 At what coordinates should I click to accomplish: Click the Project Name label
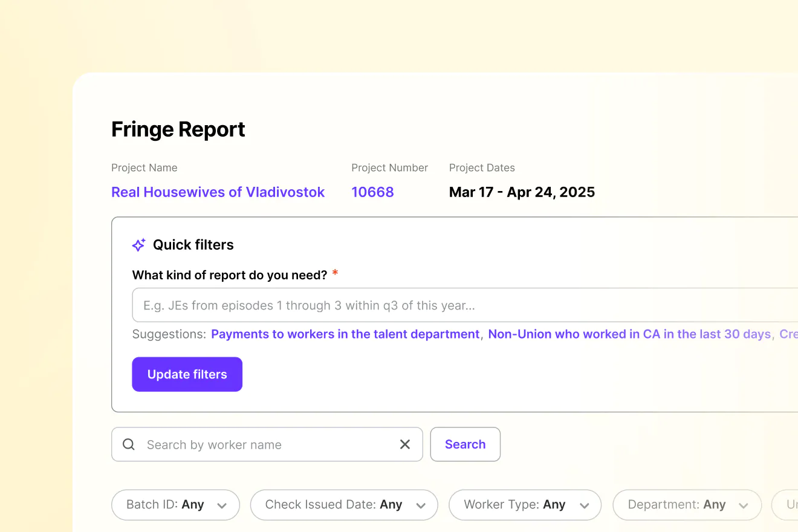coord(144,167)
